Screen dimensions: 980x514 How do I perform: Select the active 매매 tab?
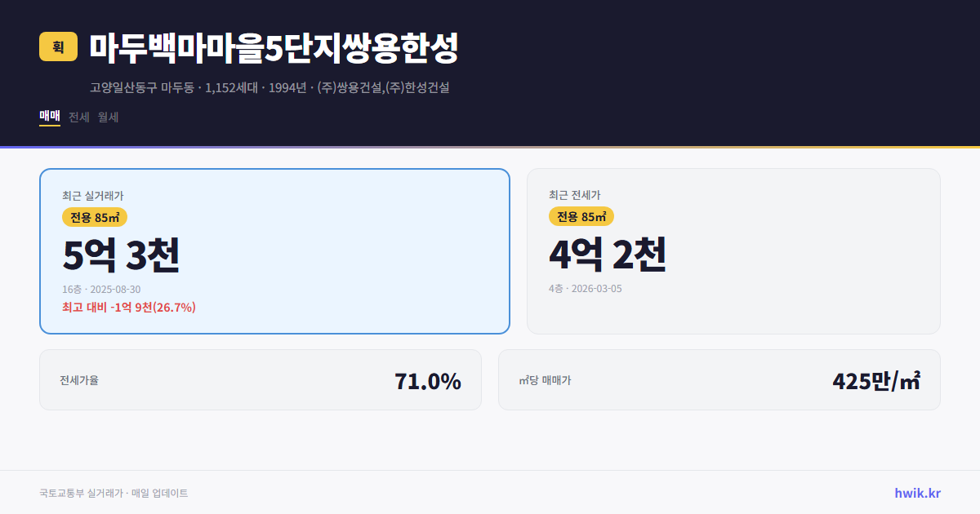(x=49, y=117)
